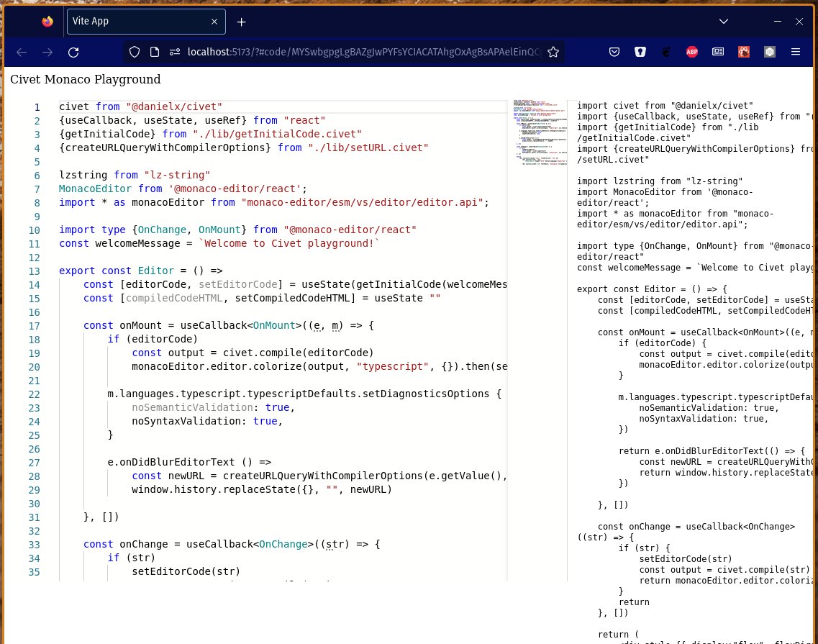Open the Firefox application hamburger menu
Screen dimensions: 818x644
coord(796,52)
